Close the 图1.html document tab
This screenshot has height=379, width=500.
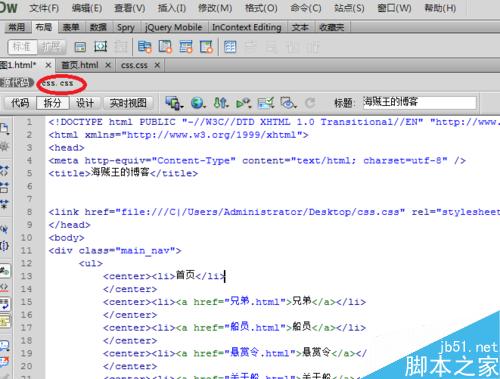click(x=48, y=65)
